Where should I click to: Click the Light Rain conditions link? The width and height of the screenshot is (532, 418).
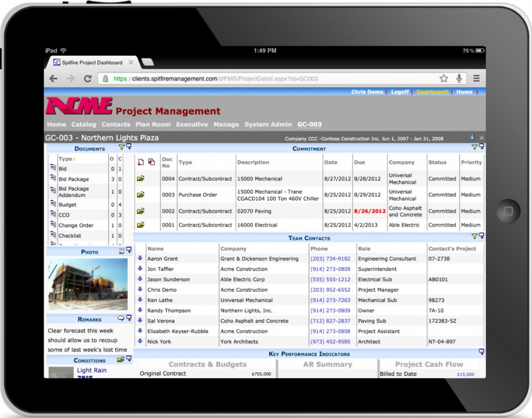coord(91,370)
